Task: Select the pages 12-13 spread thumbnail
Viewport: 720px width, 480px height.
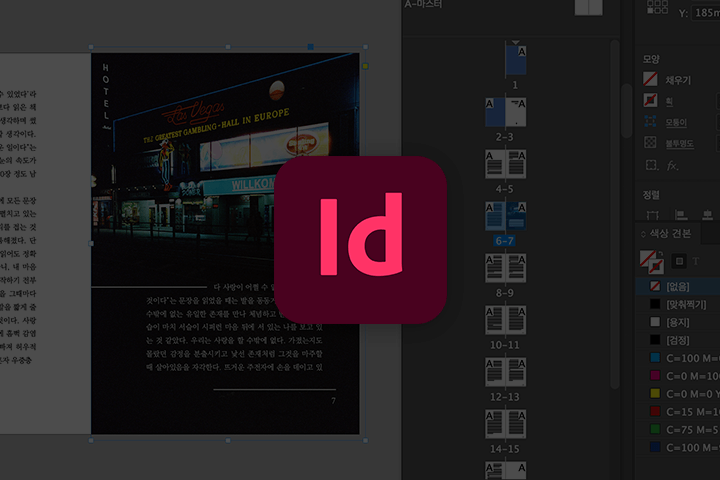Action: pos(506,372)
